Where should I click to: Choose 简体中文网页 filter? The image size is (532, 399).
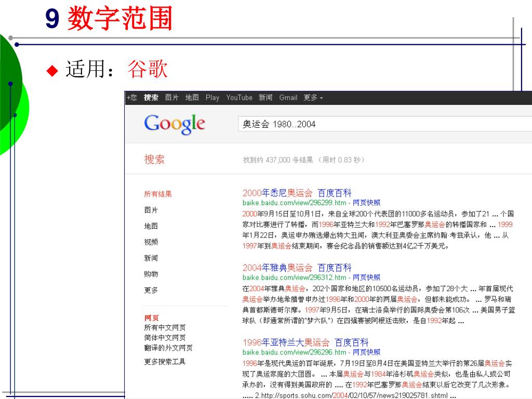tap(165, 338)
